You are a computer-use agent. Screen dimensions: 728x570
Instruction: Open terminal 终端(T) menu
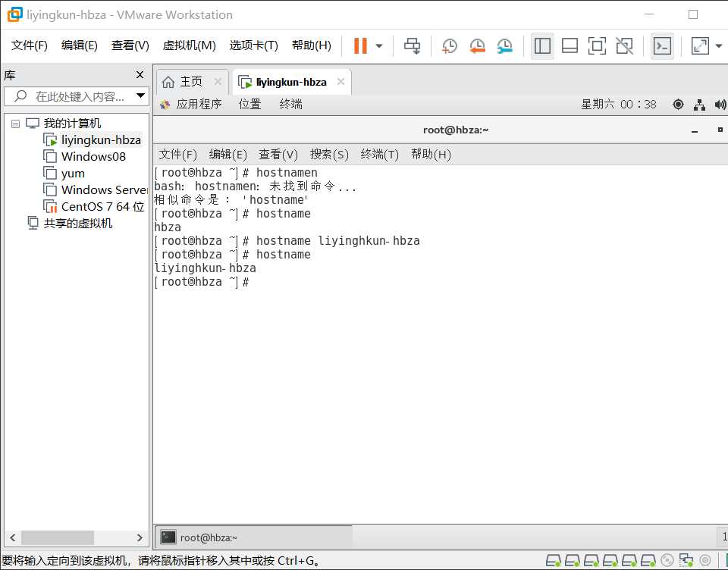point(379,155)
